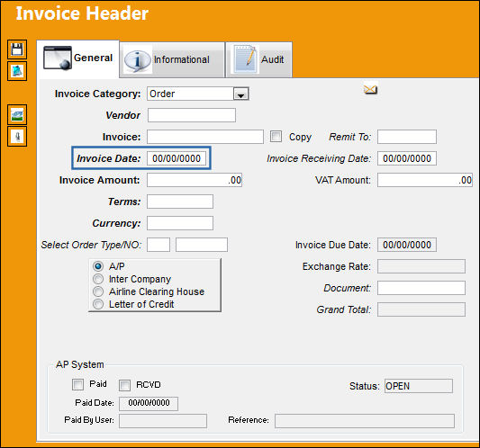Choose Airline Clearing House radio option
Screen dimensions: 480x448
[98, 291]
